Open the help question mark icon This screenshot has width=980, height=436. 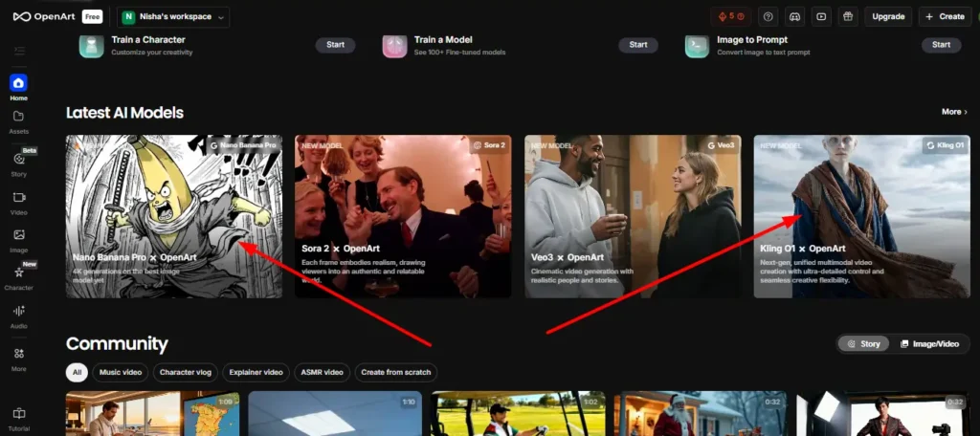767,16
